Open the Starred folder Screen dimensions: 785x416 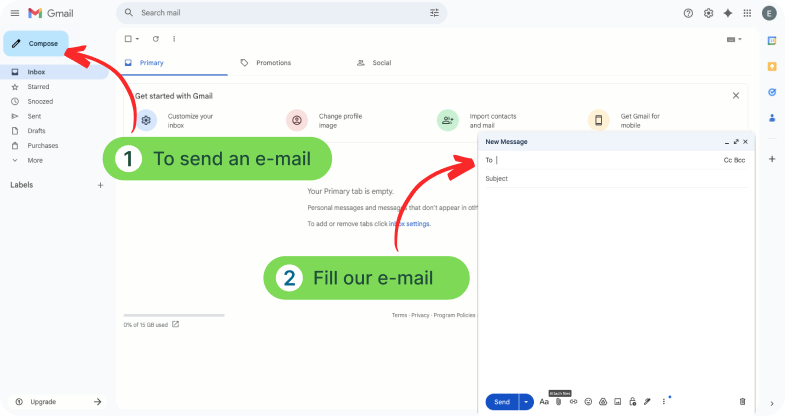(x=38, y=87)
